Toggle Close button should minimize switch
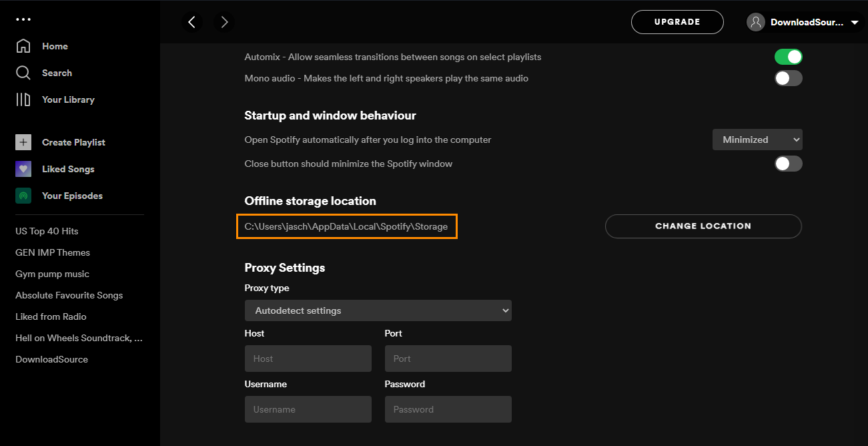This screenshot has height=446, width=868. (788, 164)
